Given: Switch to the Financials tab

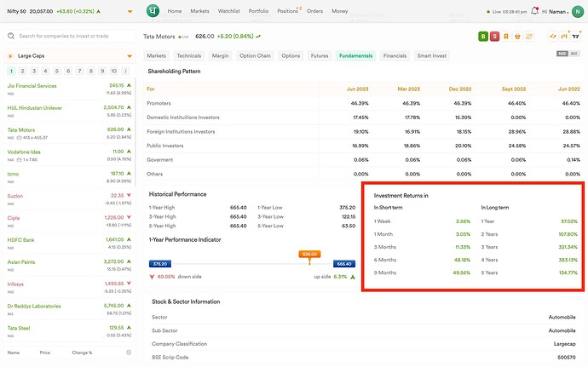Looking at the screenshot, I should (395, 56).
